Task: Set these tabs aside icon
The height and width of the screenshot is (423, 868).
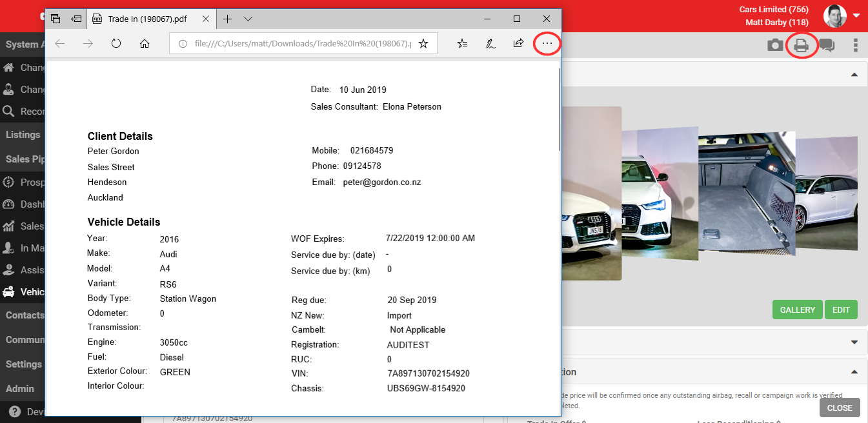Action: click(x=76, y=19)
